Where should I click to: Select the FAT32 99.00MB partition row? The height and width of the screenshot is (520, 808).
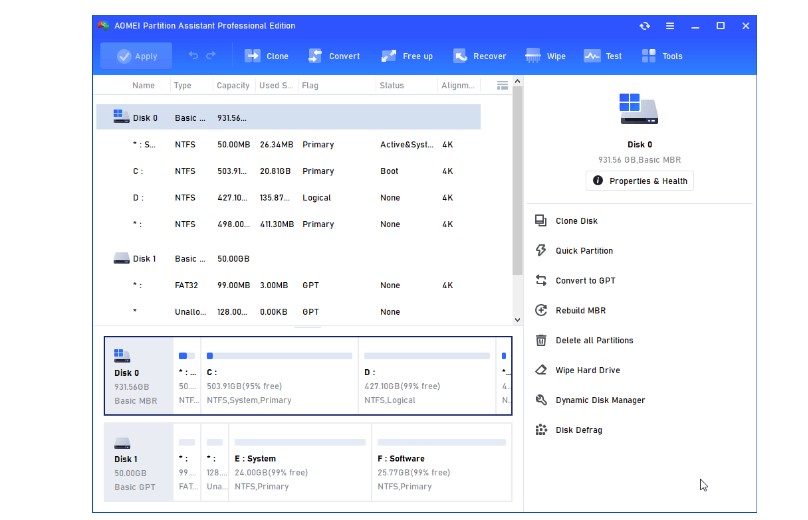289,286
